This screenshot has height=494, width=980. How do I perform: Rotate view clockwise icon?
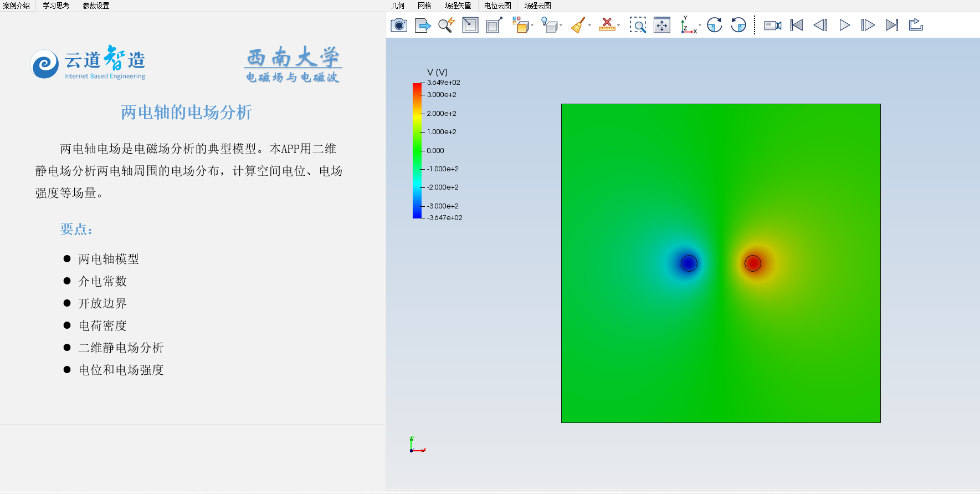pos(715,25)
